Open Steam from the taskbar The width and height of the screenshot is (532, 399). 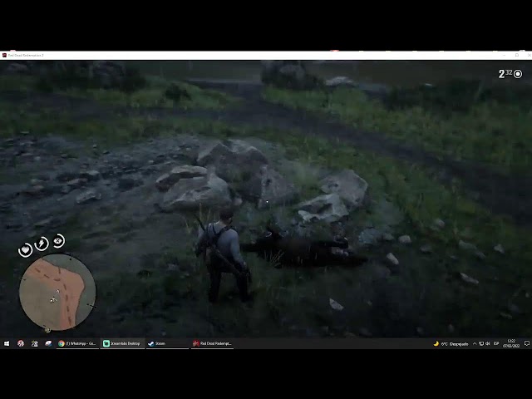pyautogui.click(x=167, y=343)
